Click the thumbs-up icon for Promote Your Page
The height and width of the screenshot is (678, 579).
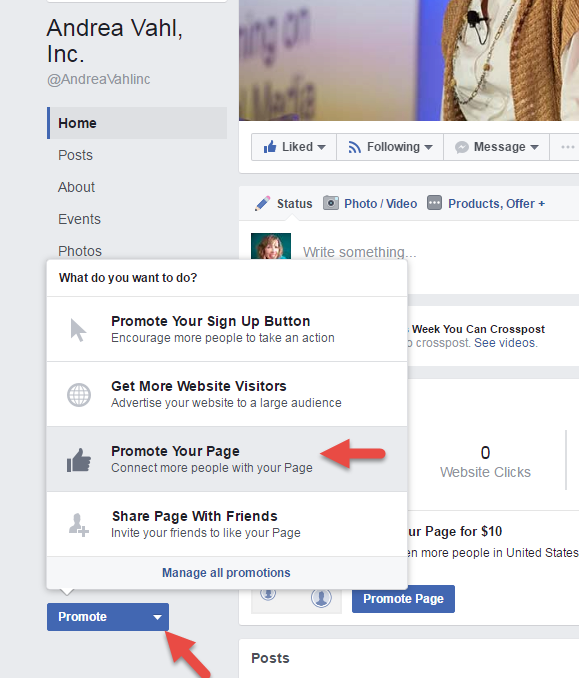[79, 460]
